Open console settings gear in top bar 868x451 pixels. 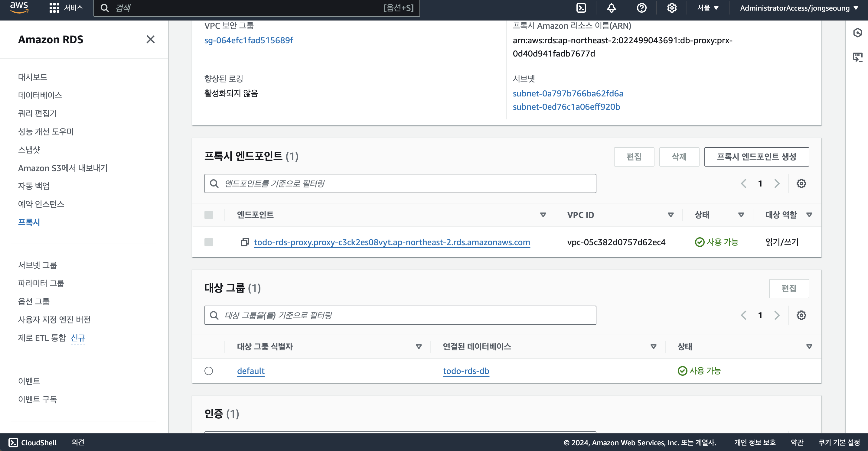(671, 8)
